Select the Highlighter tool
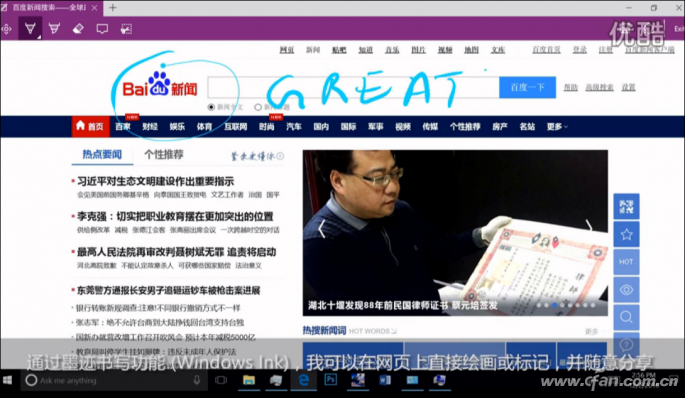The width and height of the screenshot is (685, 398). (x=54, y=29)
